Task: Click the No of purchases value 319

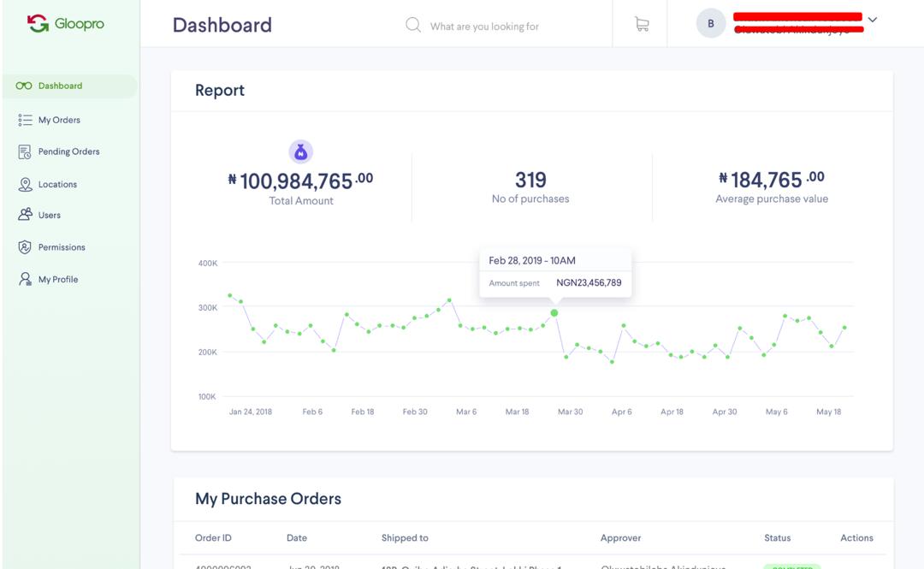Action: (x=530, y=181)
